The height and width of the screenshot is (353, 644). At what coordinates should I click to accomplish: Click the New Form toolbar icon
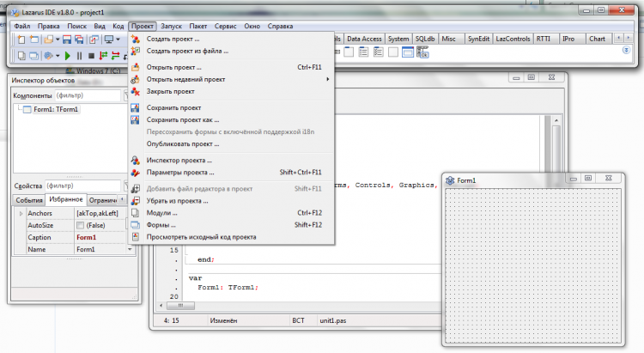(x=34, y=40)
